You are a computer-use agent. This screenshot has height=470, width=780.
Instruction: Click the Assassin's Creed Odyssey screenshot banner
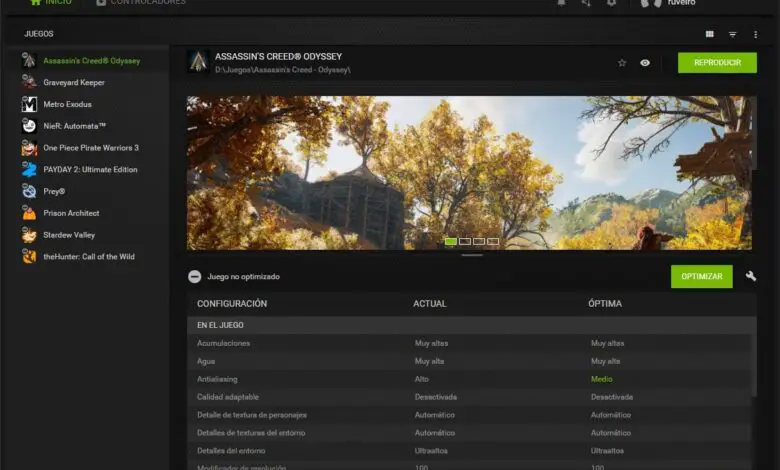(469, 173)
